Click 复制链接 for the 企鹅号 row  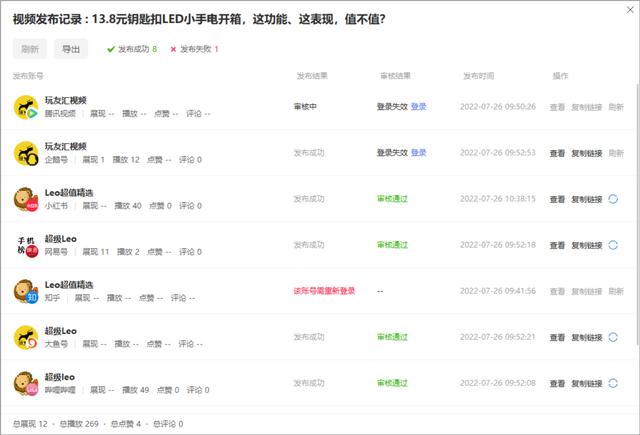coord(587,153)
